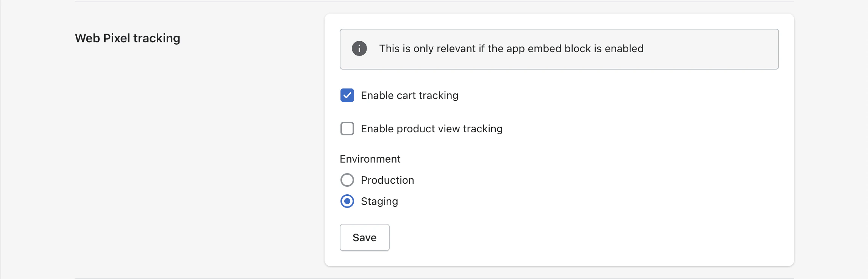Click the info icon next to embed block message
The height and width of the screenshot is (279, 868).
[x=359, y=48]
